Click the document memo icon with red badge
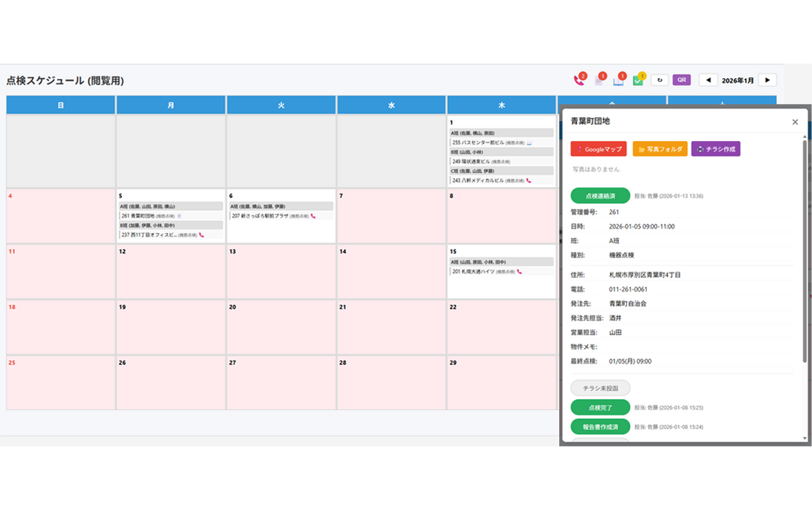The image size is (812, 508). (x=599, y=81)
